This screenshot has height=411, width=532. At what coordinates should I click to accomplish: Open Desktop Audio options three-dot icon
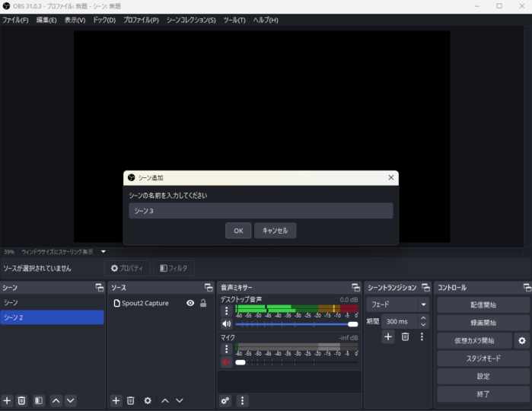(226, 311)
